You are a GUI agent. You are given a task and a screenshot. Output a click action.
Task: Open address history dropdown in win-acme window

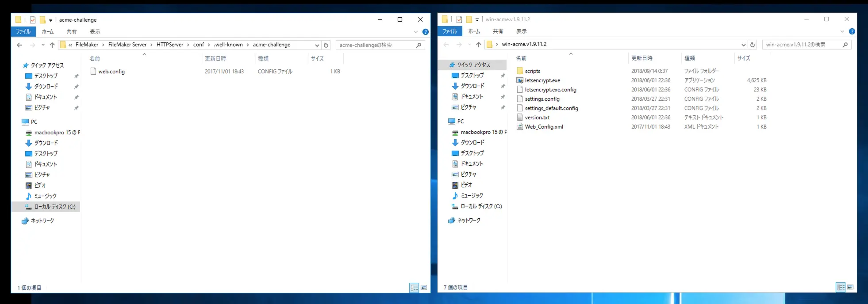click(743, 45)
